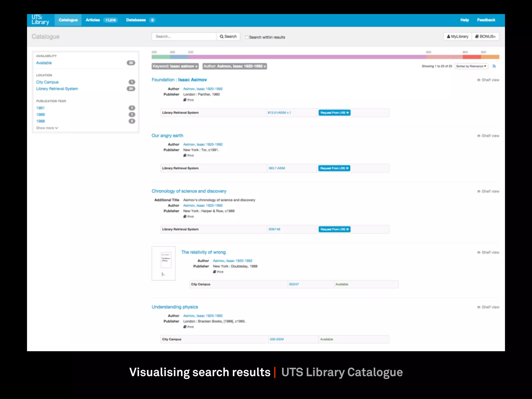532x399 pixels.
Task: Switch to the Databases tab
Action: point(136,20)
